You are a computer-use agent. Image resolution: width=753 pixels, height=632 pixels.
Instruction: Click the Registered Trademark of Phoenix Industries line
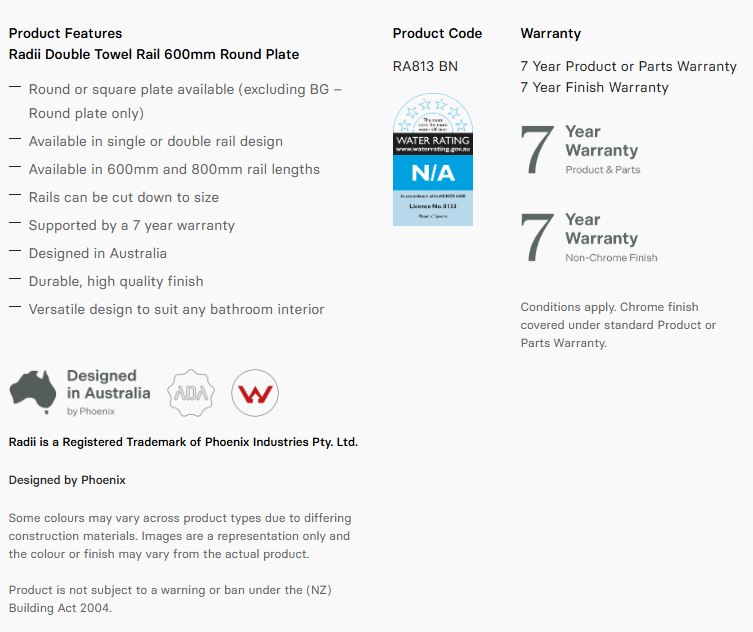coord(183,442)
